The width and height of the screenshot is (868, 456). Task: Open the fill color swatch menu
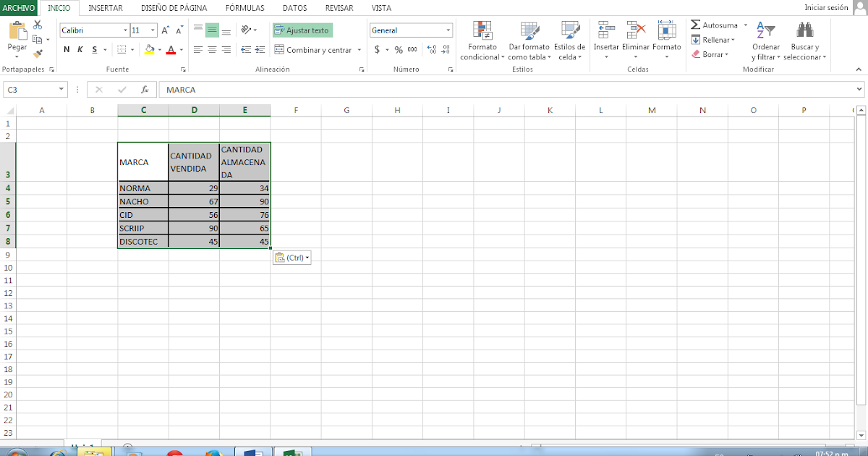(150, 49)
